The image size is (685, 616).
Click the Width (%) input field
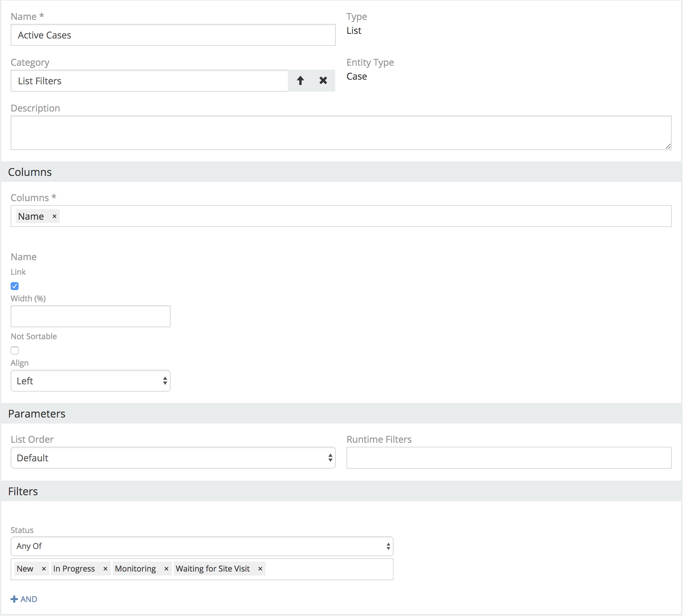click(90, 316)
